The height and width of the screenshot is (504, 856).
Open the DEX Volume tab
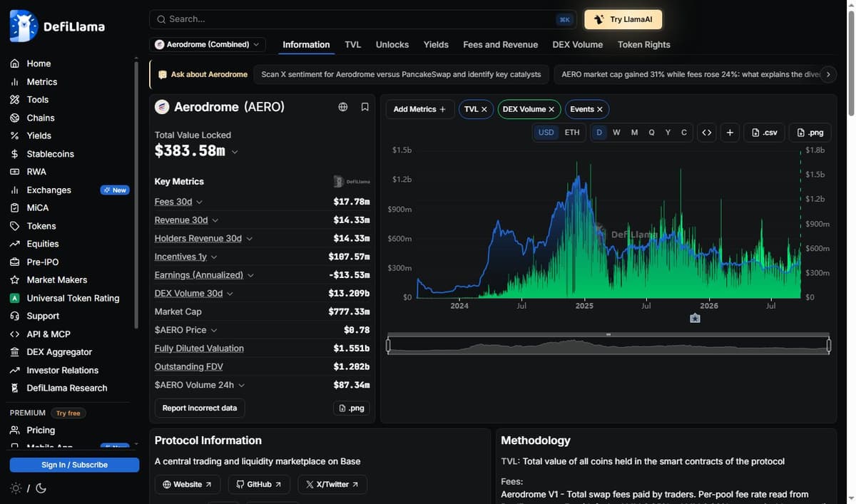click(x=577, y=44)
